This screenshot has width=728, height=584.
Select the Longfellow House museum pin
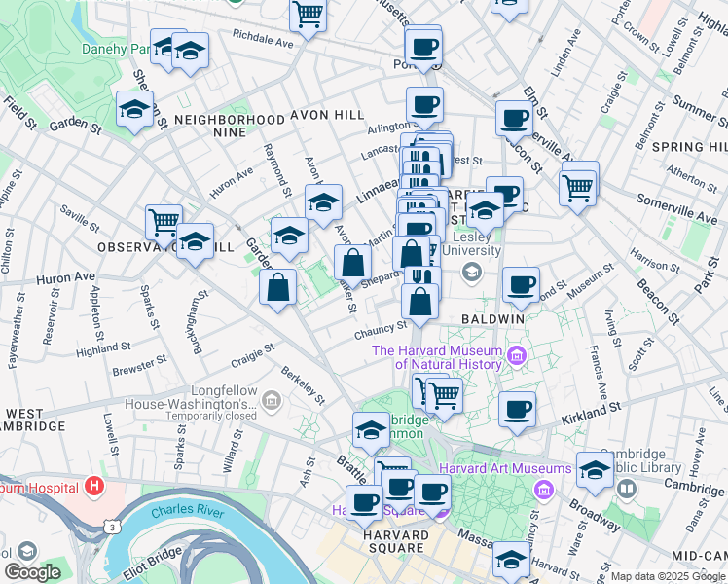(x=272, y=401)
